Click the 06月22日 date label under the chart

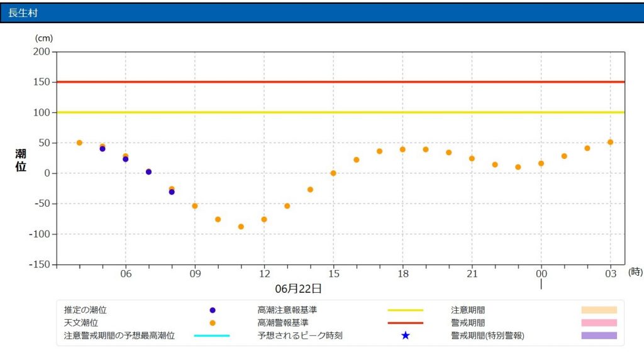[x=298, y=289]
